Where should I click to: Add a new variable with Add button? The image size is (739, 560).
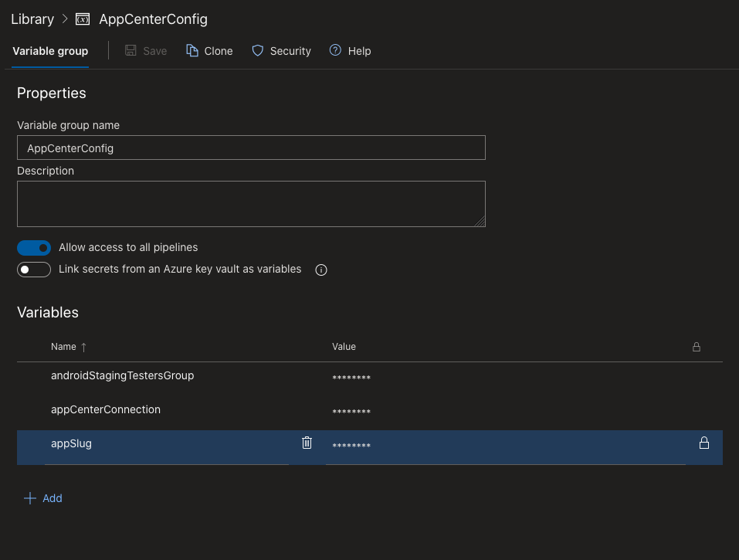pyautogui.click(x=43, y=498)
